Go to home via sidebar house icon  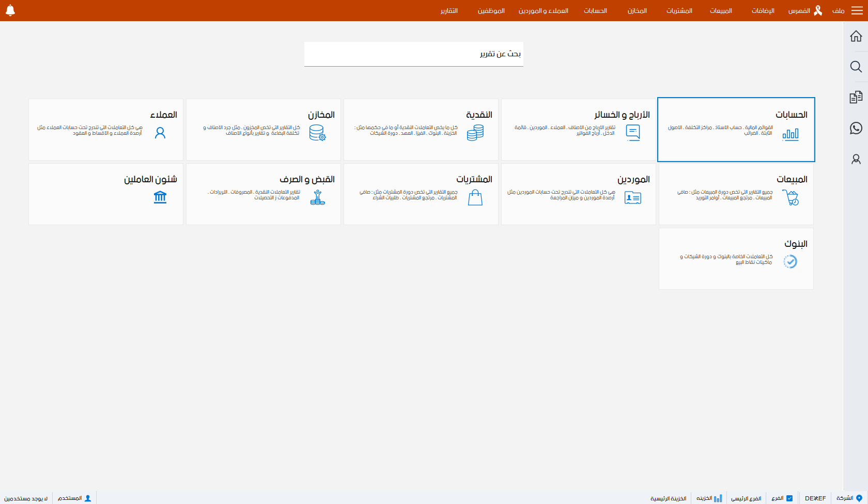856,36
